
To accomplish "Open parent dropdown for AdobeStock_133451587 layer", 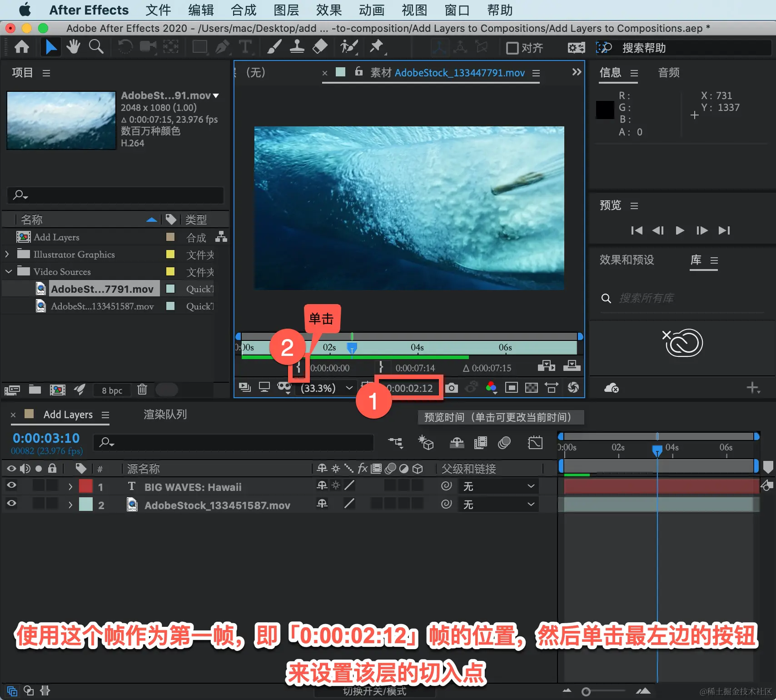I will 498,505.
